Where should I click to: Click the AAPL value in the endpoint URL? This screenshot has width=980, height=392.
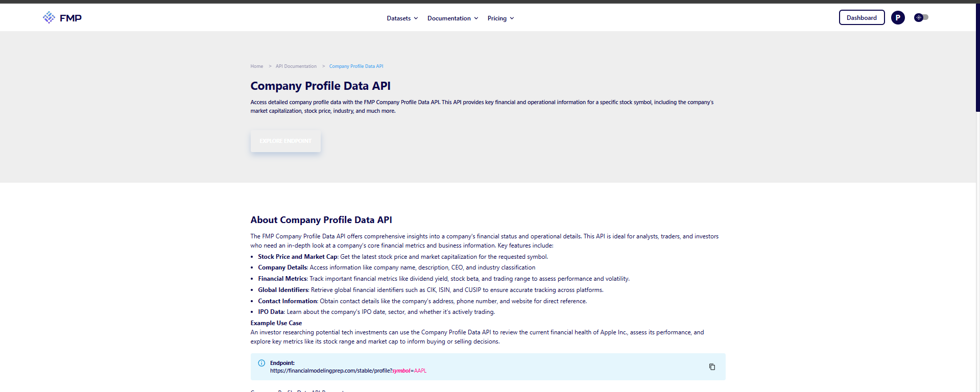coord(420,371)
